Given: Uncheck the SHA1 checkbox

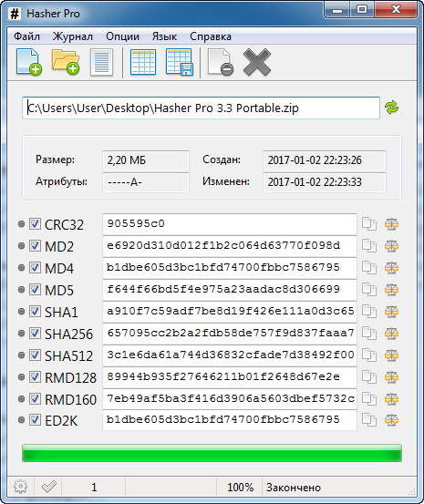Looking at the screenshot, I should click(35, 311).
